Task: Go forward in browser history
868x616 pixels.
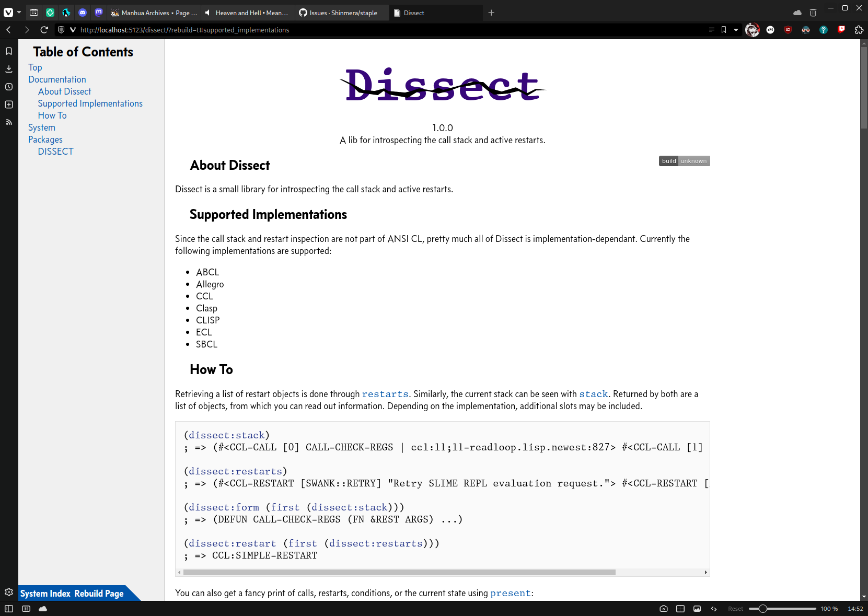Action: point(27,30)
